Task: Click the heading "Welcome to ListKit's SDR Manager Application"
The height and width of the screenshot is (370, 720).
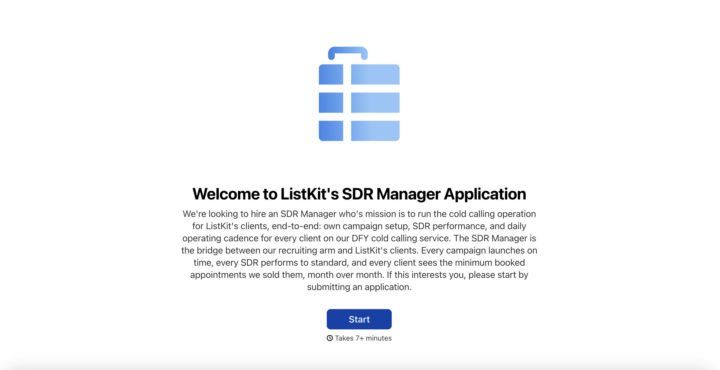Action: click(x=359, y=194)
